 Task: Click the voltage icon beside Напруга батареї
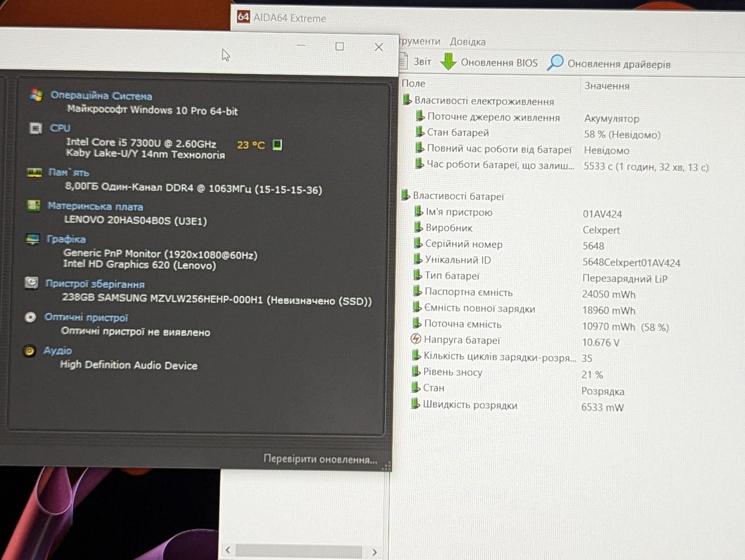click(416, 339)
